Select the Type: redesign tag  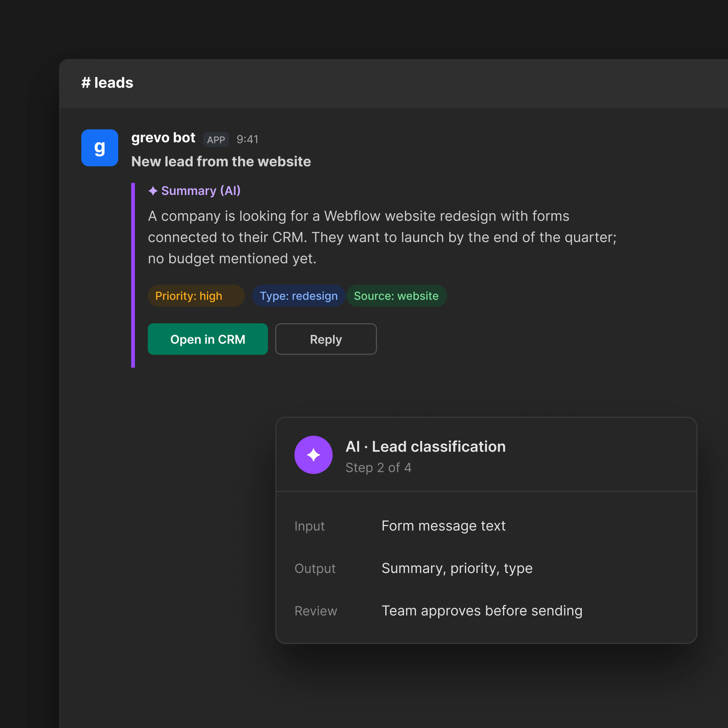[298, 296]
